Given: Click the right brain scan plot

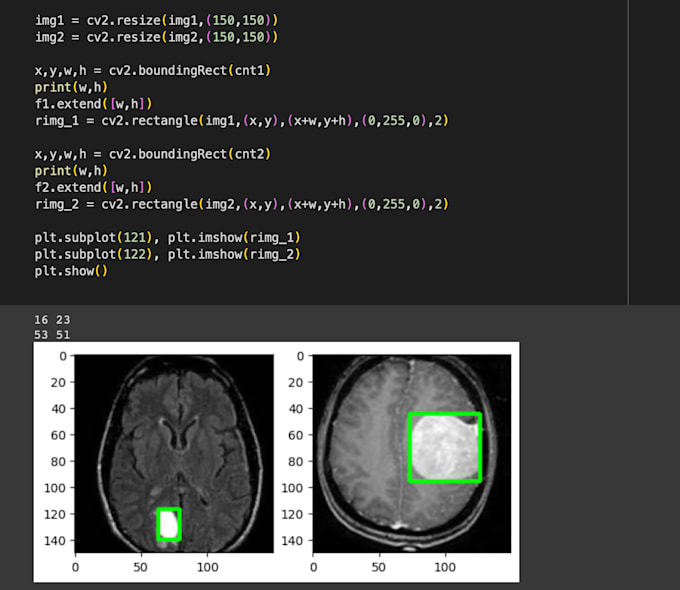Looking at the screenshot, I should point(412,454).
